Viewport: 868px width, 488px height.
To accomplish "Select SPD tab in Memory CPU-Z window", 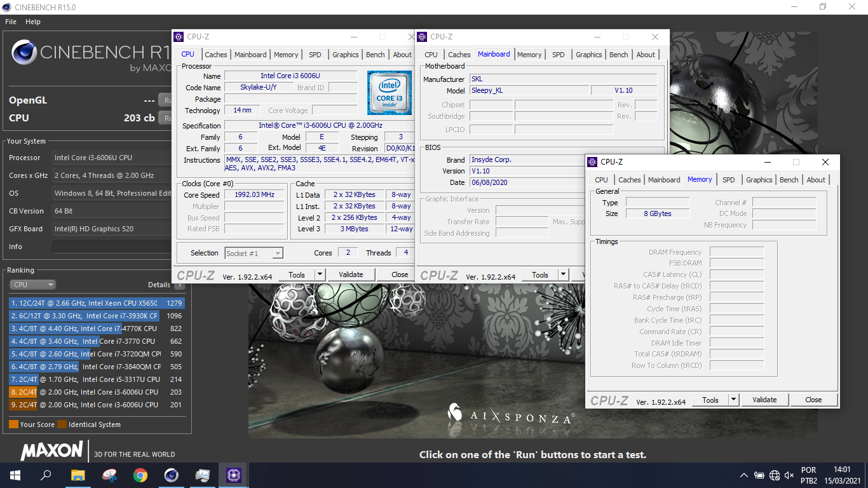I will click(x=729, y=180).
